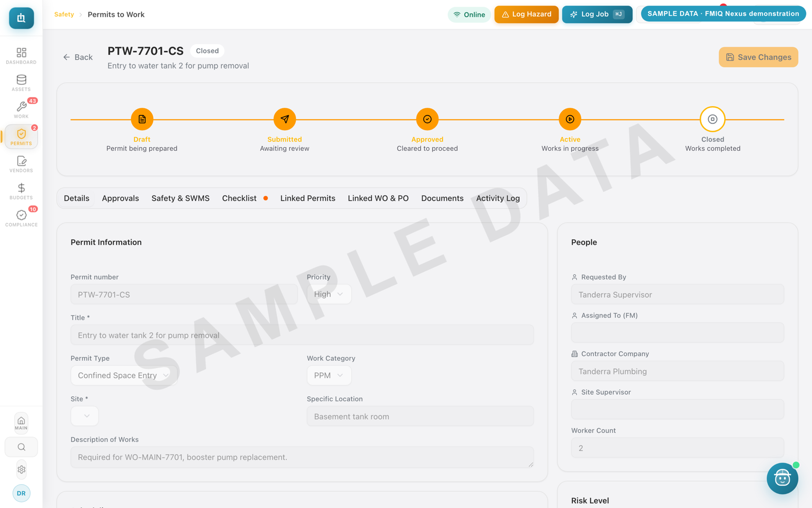This screenshot has width=812, height=508.
Task: Click the Title input field
Action: point(302,335)
